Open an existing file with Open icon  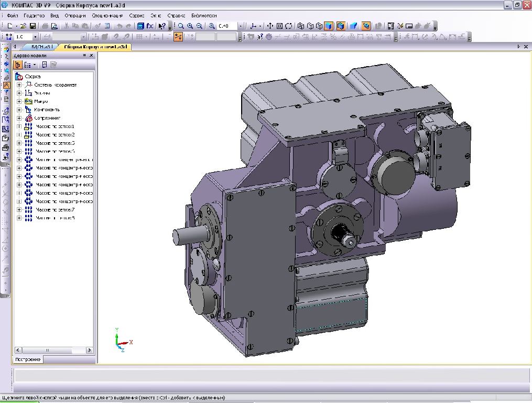pos(23,26)
